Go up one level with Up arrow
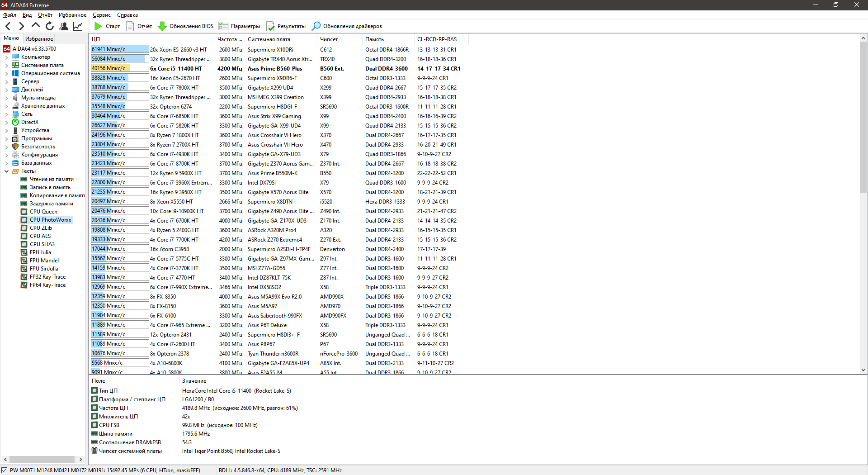 tap(36, 26)
